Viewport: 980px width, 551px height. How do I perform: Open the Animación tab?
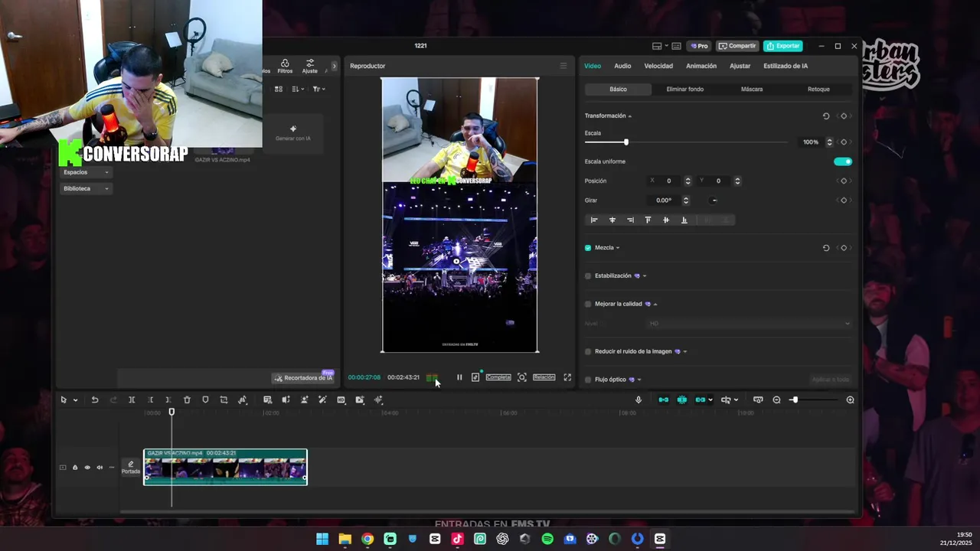(x=701, y=66)
